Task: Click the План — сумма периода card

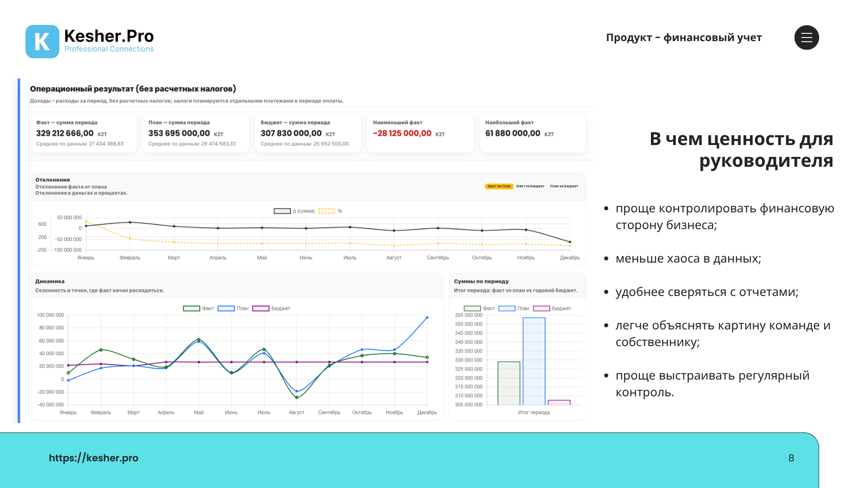Action: pos(196,133)
